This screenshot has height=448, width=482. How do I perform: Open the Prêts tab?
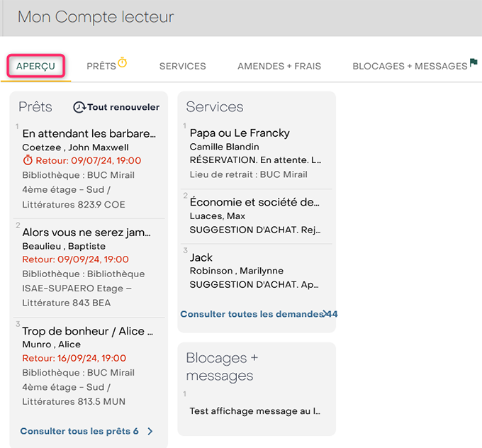101,66
